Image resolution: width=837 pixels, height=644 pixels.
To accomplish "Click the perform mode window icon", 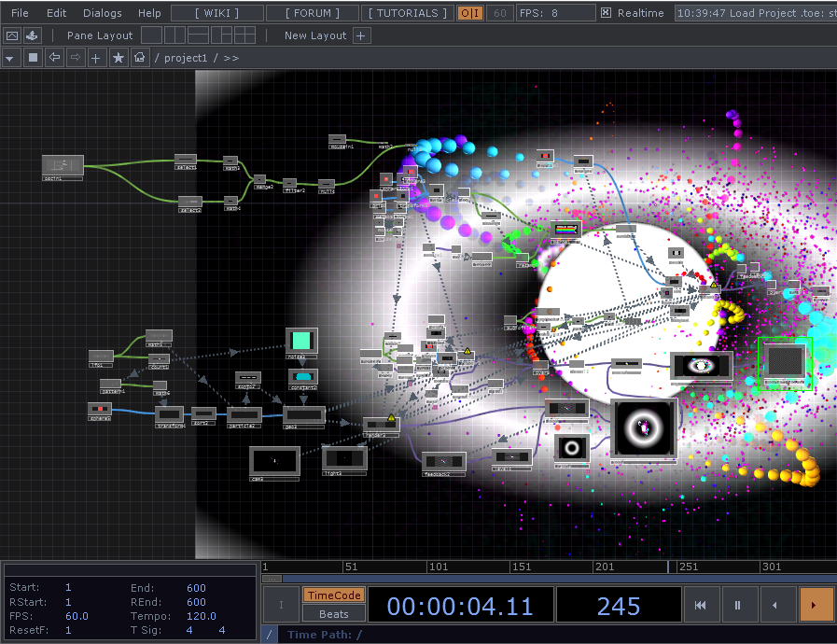I will (12, 35).
